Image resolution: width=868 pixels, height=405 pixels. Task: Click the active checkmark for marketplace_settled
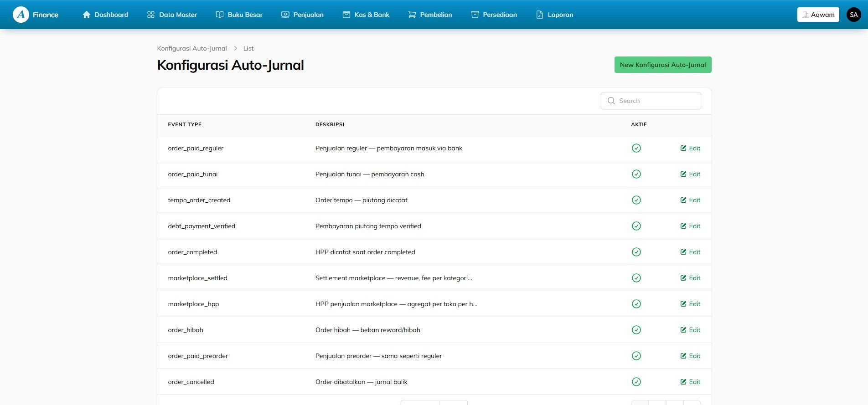[x=636, y=278]
